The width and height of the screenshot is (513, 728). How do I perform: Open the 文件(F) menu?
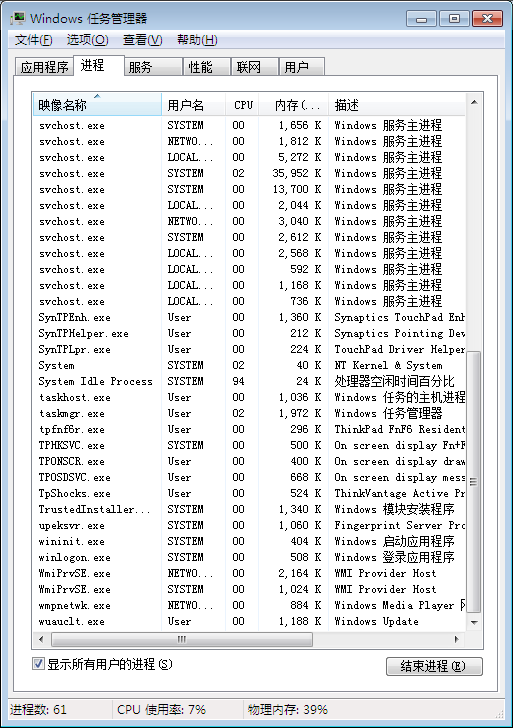click(x=33, y=40)
